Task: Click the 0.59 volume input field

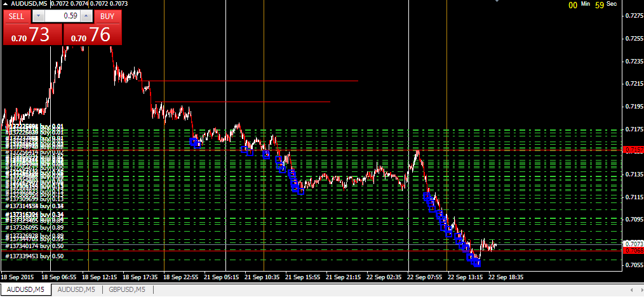Action: (62, 16)
